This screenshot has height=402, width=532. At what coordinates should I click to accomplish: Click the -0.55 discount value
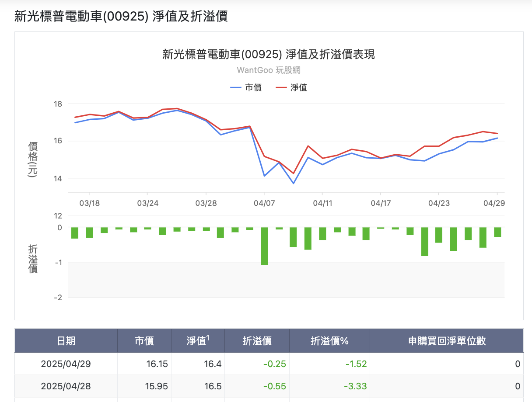(274, 386)
